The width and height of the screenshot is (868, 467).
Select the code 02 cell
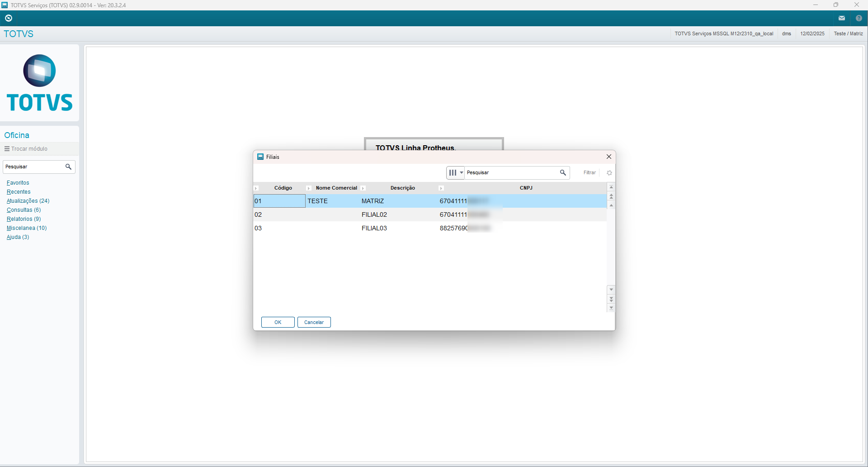pyautogui.click(x=279, y=214)
